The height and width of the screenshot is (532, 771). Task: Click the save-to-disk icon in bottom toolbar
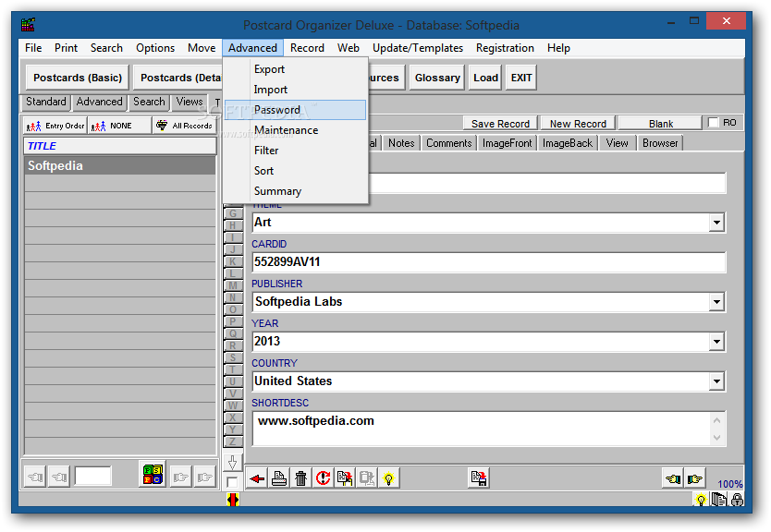[479, 478]
